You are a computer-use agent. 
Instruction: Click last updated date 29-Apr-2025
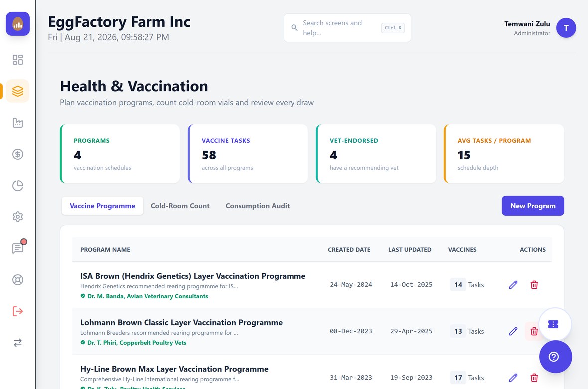411,331
